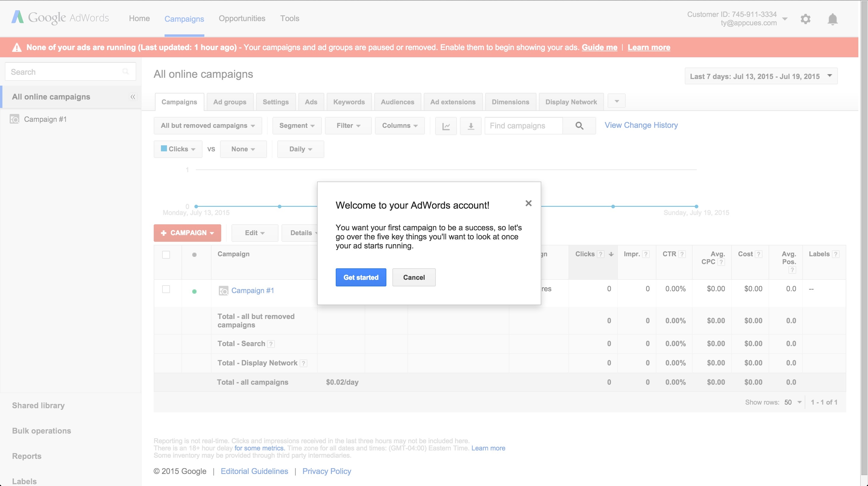Click the help icon next to Labels column

tap(835, 254)
